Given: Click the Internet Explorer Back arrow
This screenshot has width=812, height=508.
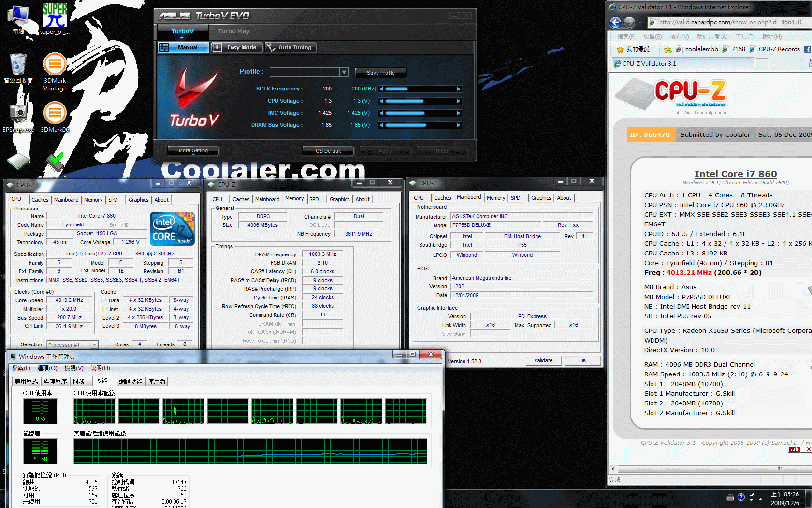Looking at the screenshot, I should [x=615, y=22].
